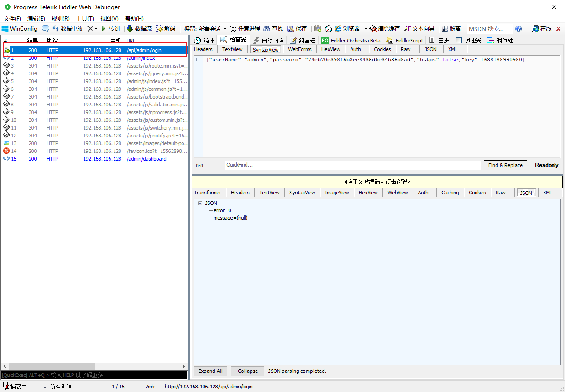Click the 任意进程 crosshair target
Image resolution: width=565 pixels, height=392 pixels.
[245, 29]
